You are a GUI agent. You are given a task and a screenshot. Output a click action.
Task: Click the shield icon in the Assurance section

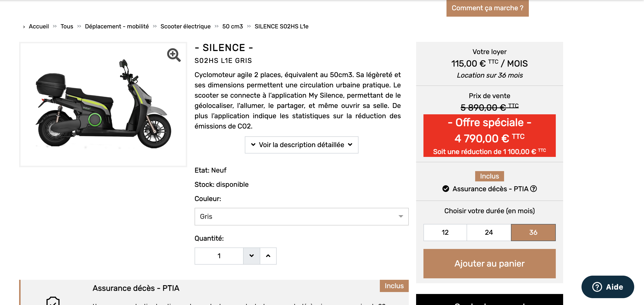pos(53,301)
